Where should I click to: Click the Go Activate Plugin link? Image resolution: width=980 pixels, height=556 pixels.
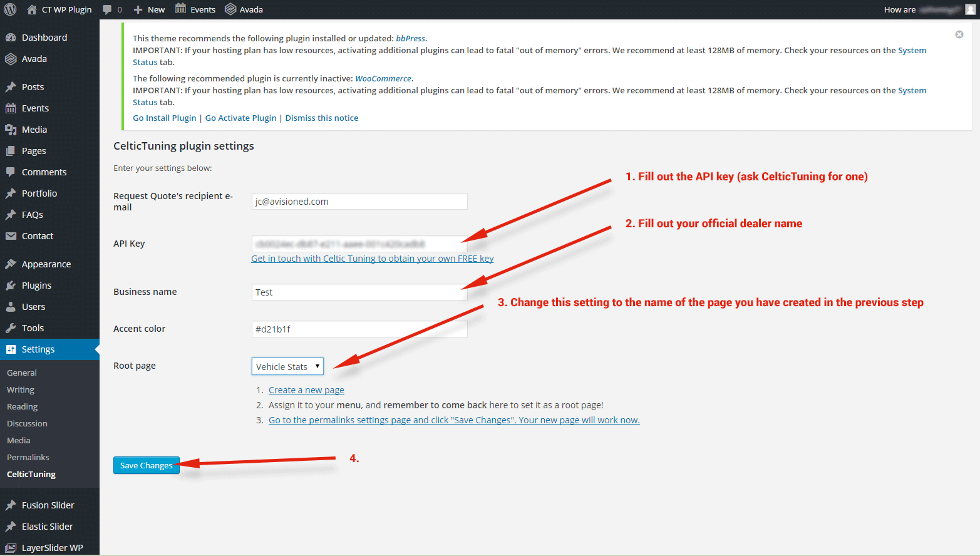coord(240,118)
